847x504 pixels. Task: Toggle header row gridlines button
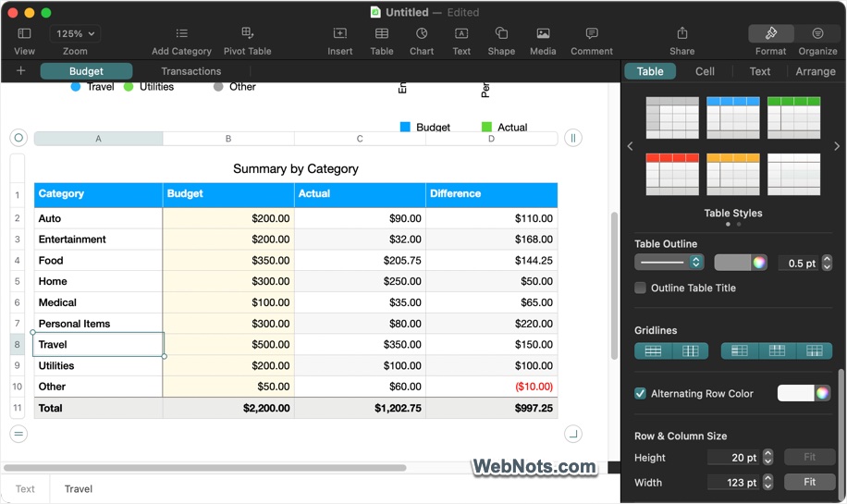(777, 351)
